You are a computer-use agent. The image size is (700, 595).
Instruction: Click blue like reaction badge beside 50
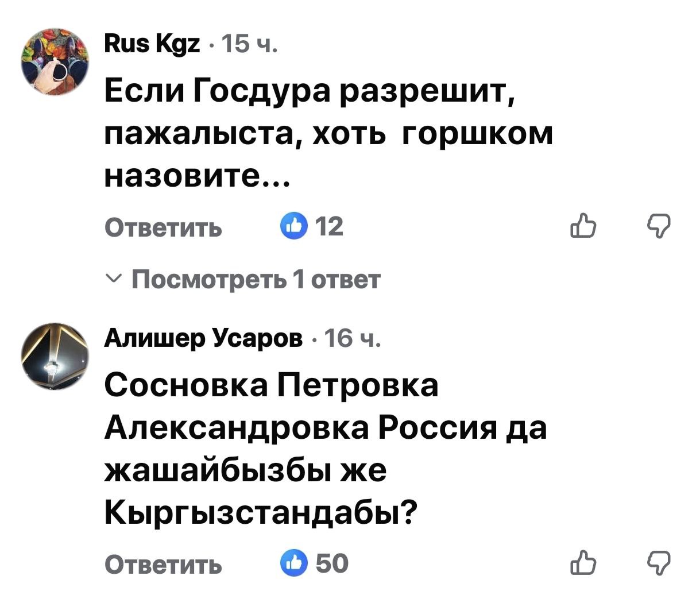pos(293,563)
